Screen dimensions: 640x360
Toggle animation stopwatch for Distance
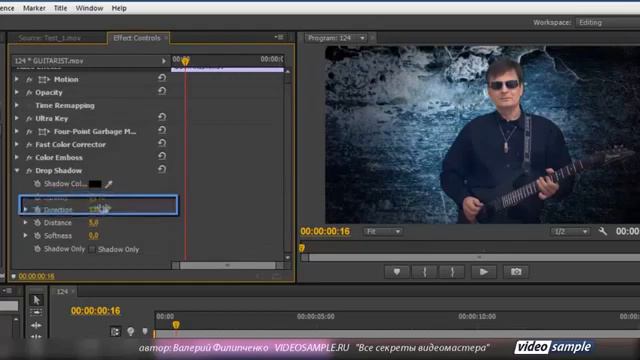coord(37,223)
